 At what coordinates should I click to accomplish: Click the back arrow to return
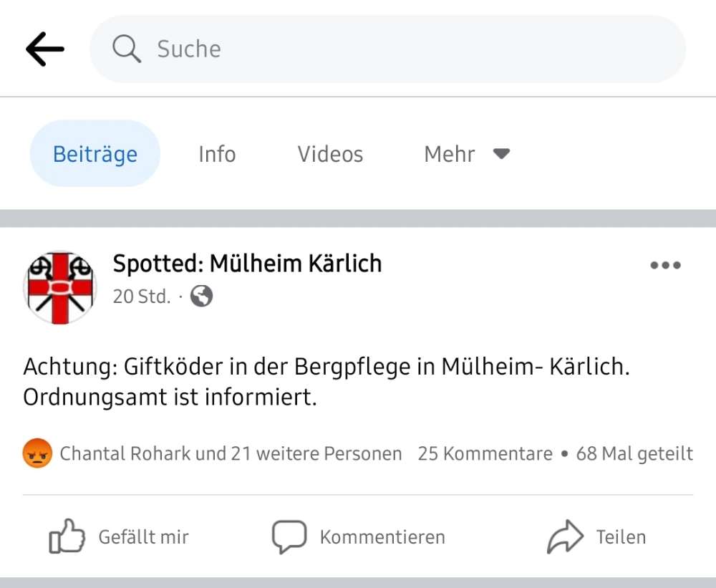point(44,49)
